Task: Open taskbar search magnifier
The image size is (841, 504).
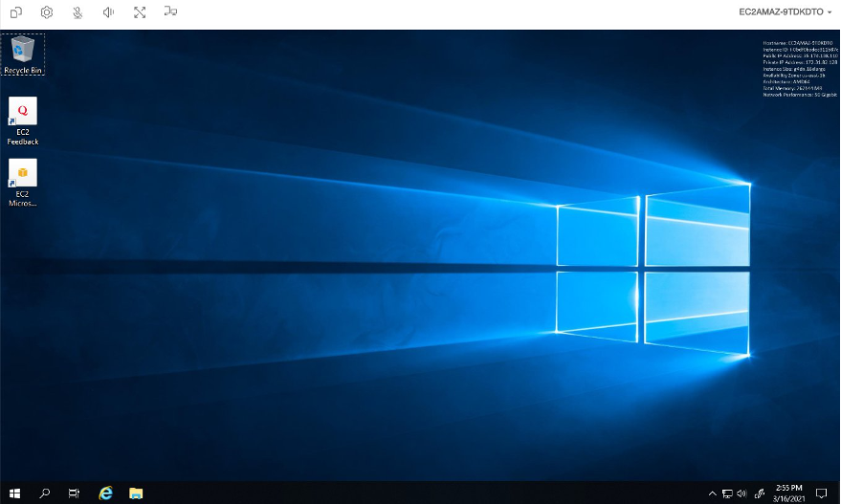Action: 45,493
